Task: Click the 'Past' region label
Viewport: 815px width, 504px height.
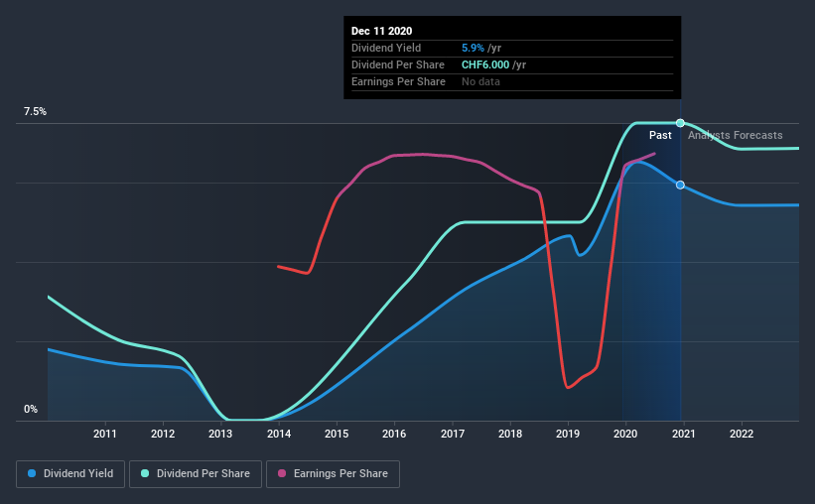Action: pyautogui.click(x=660, y=135)
